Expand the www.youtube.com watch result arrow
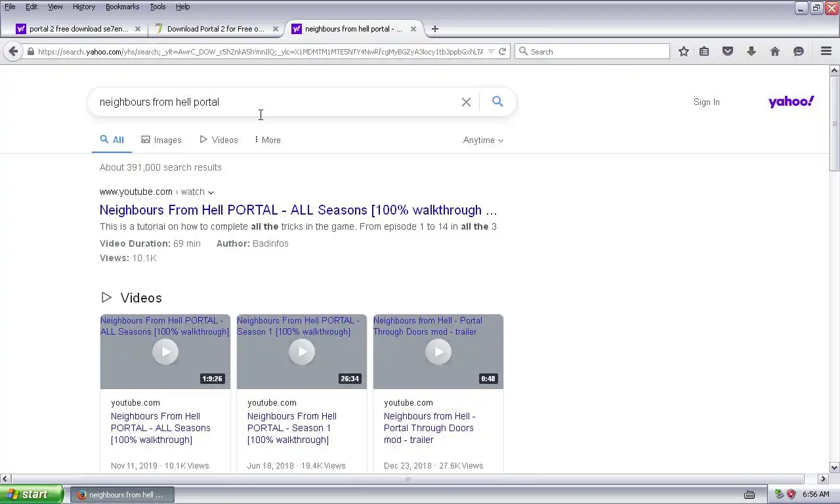840x504 pixels. (211, 192)
